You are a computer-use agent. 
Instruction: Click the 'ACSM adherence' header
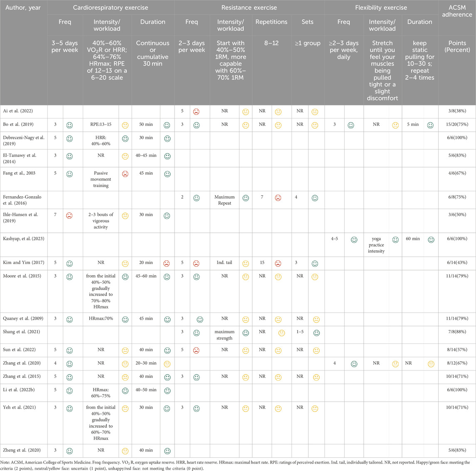coord(457,11)
